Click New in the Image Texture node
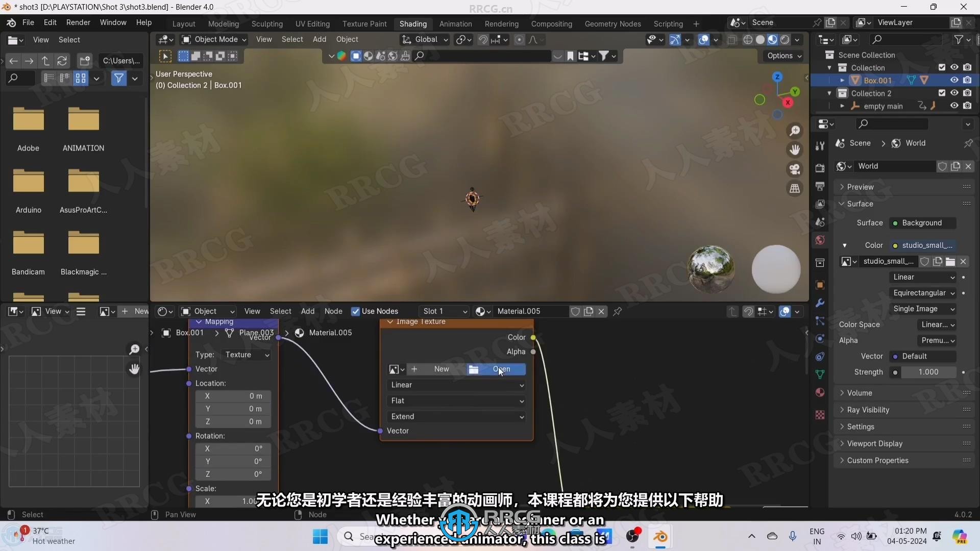The width and height of the screenshot is (980, 551). click(436, 369)
